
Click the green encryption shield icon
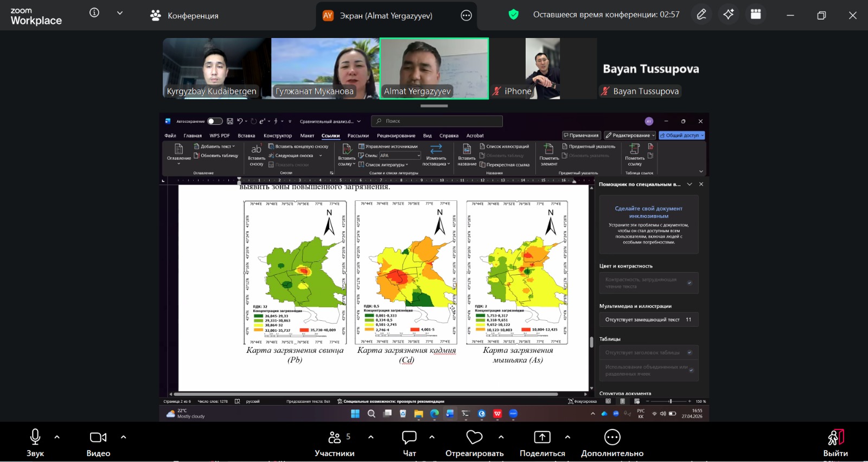coord(513,15)
